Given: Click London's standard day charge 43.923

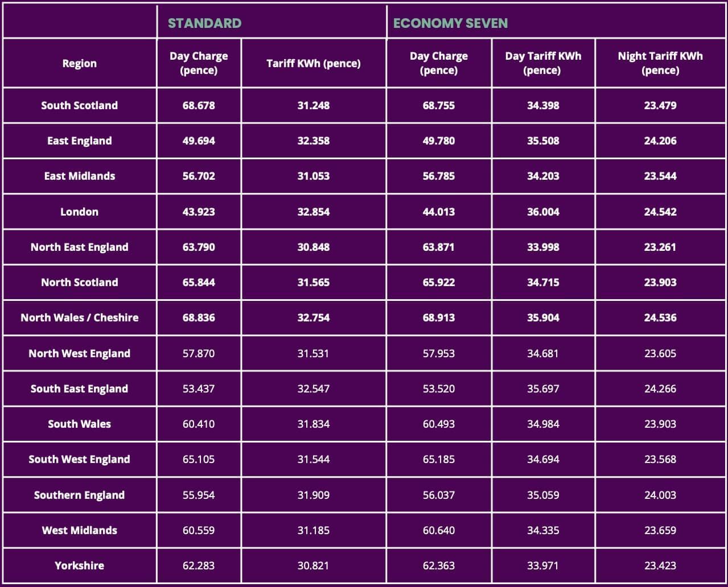Looking at the screenshot, I should (x=199, y=212).
